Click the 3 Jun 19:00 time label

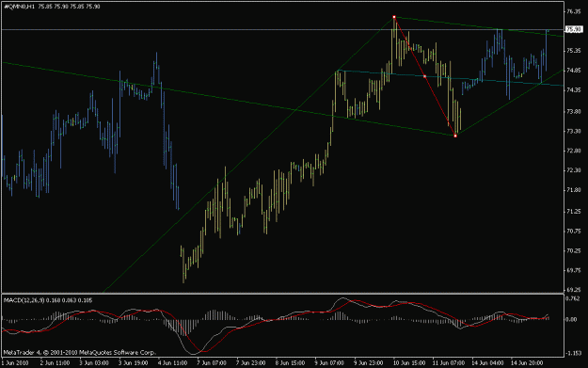[x=134, y=363]
